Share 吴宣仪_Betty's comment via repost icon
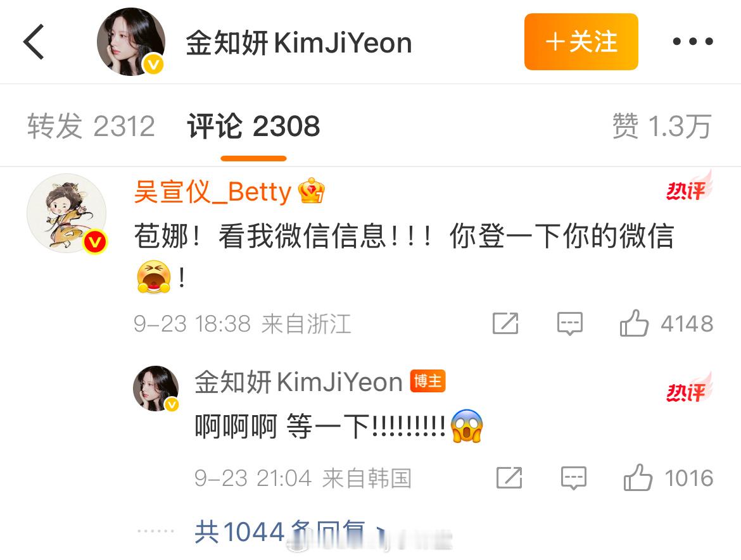Viewport: 741px width, 560px height. click(505, 323)
